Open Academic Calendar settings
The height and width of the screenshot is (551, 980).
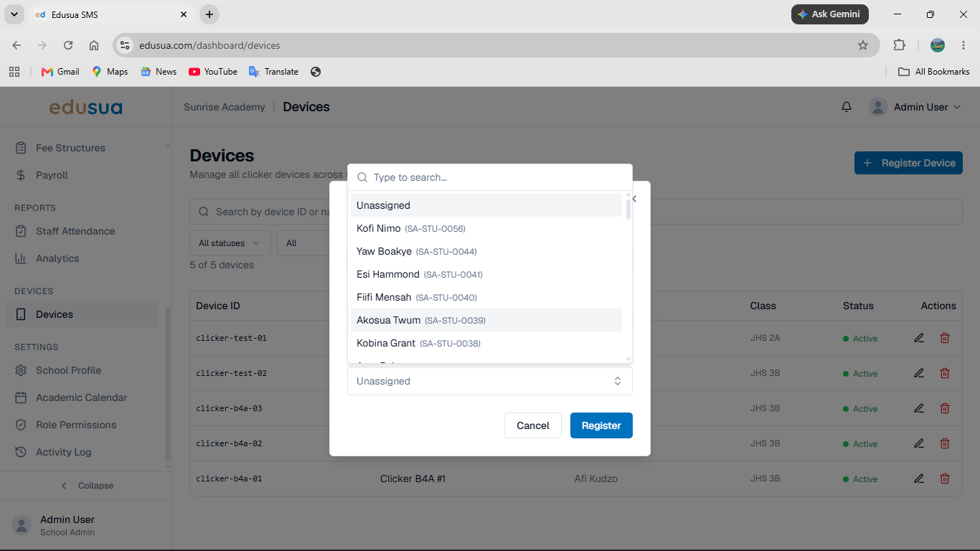pos(83,397)
